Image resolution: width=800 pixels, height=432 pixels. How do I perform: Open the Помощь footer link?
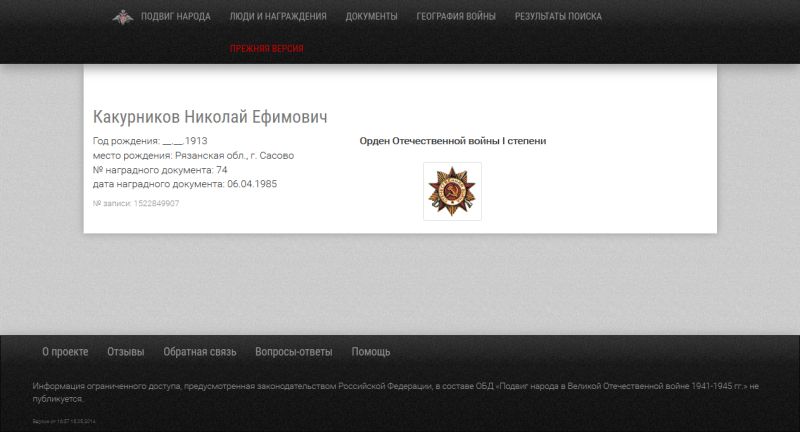[371, 352]
